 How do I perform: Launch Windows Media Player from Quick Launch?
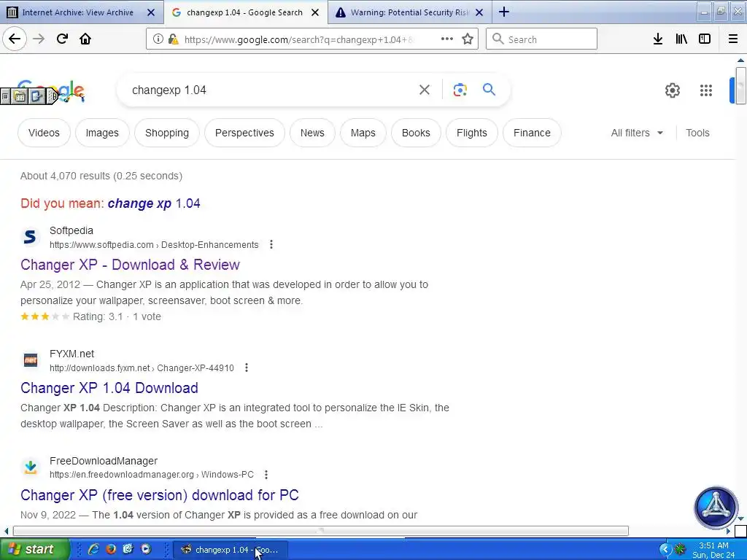[x=146, y=549]
